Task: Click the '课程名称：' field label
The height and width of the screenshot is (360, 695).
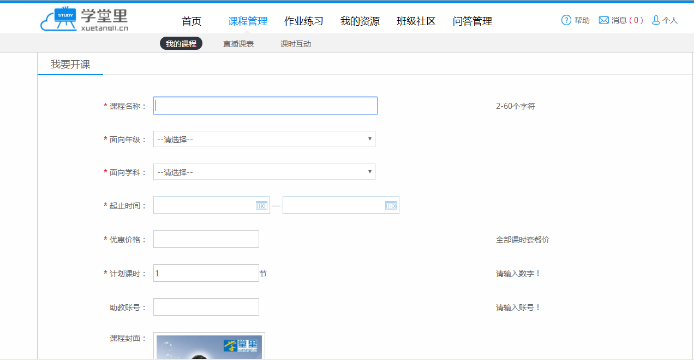Action: click(x=128, y=106)
